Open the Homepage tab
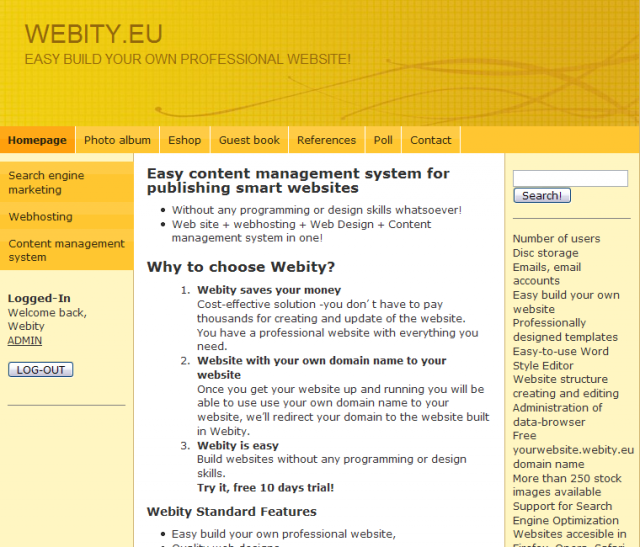The width and height of the screenshot is (640, 547). 37,140
